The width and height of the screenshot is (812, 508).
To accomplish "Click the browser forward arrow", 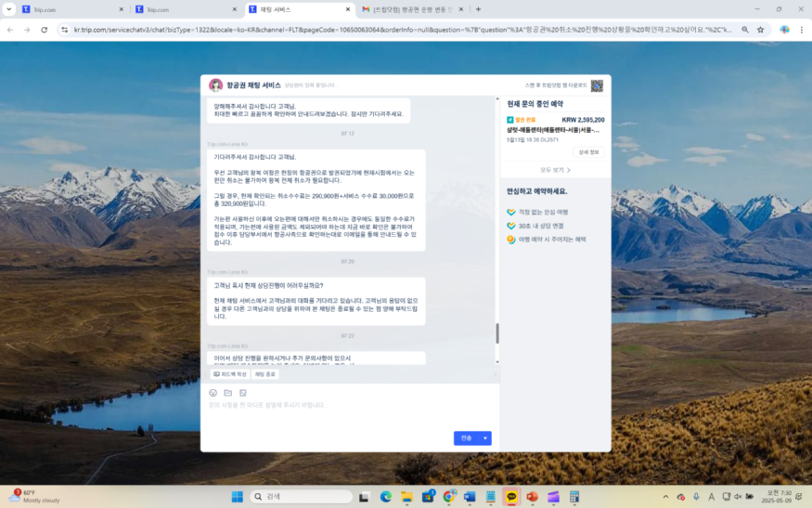I will (27, 30).
